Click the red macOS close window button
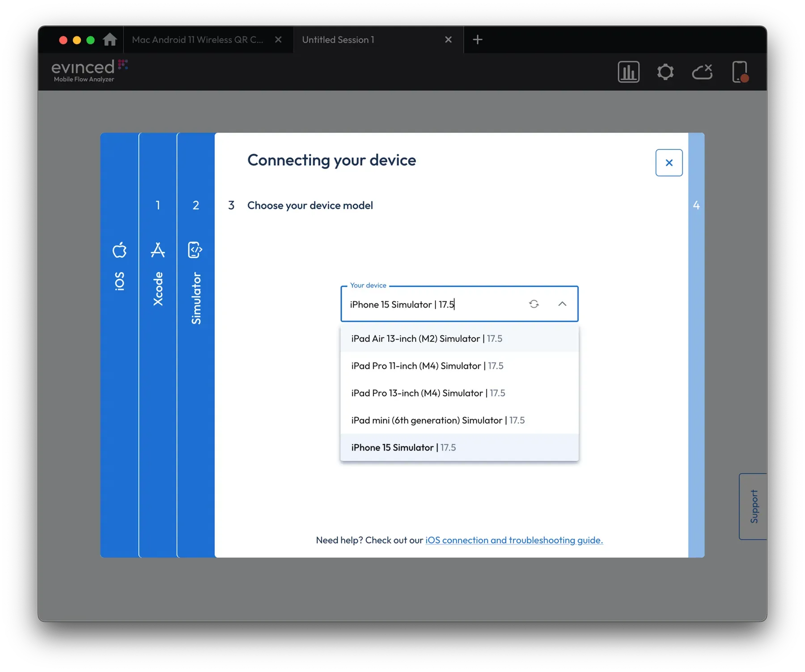The height and width of the screenshot is (672, 805). pyautogui.click(x=63, y=40)
